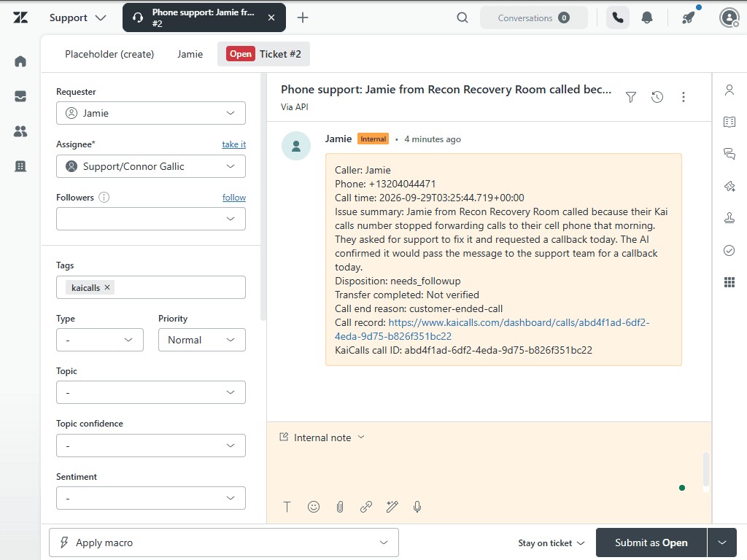Open the Home view in sidebar
Image resolution: width=747 pixels, height=560 pixels.
[20, 61]
